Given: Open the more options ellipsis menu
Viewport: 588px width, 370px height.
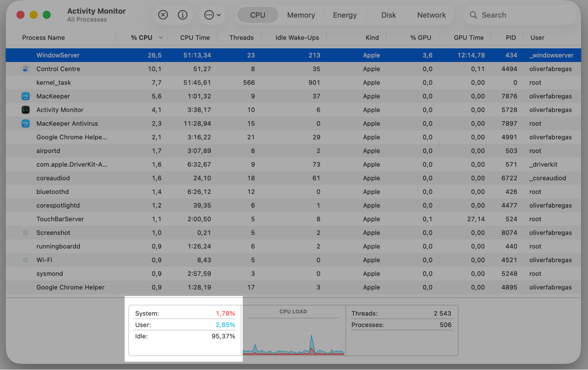Looking at the screenshot, I should pyautogui.click(x=212, y=15).
